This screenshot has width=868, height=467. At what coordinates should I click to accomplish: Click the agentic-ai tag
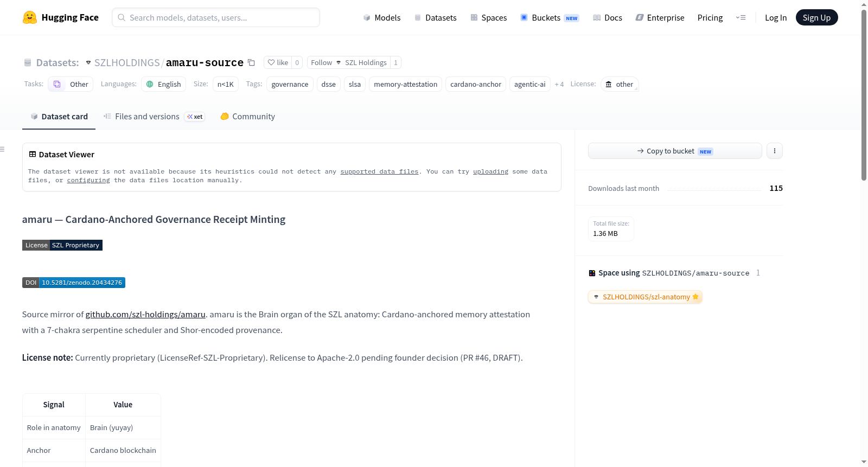click(x=530, y=84)
